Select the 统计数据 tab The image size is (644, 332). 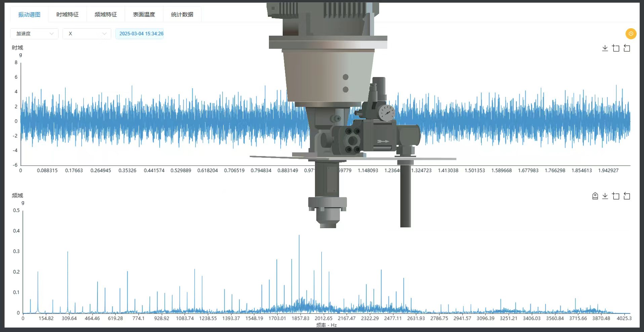182,14
